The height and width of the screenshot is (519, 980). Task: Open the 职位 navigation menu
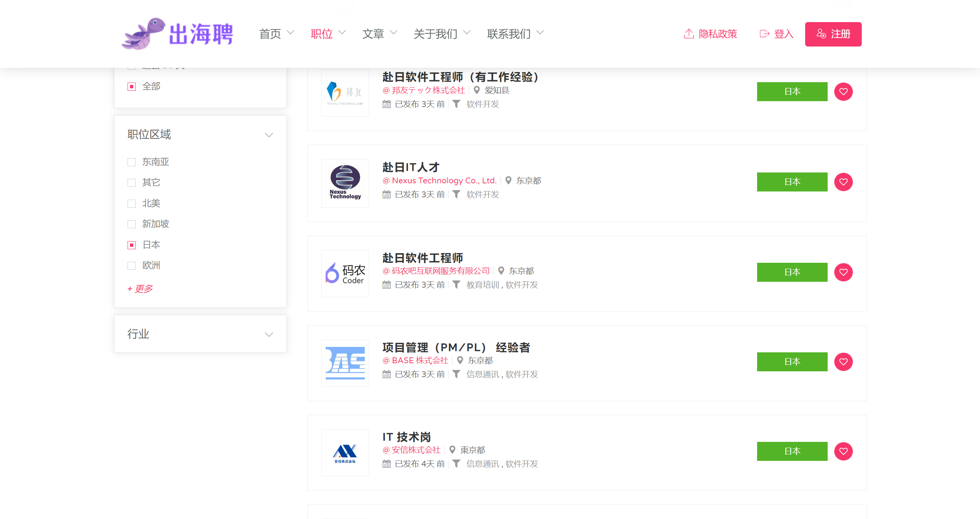pyautogui.click(x=328, y=34)
